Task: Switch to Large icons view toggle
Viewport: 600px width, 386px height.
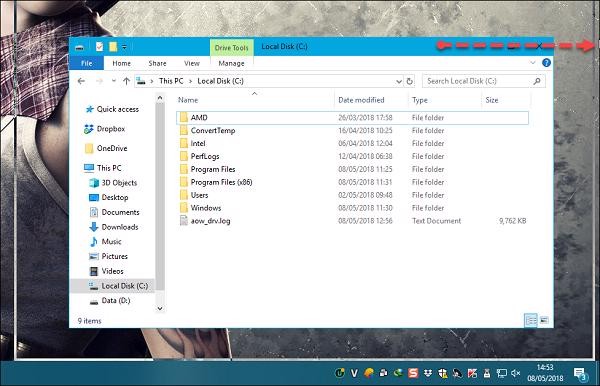Action: [x=544, y=320]
